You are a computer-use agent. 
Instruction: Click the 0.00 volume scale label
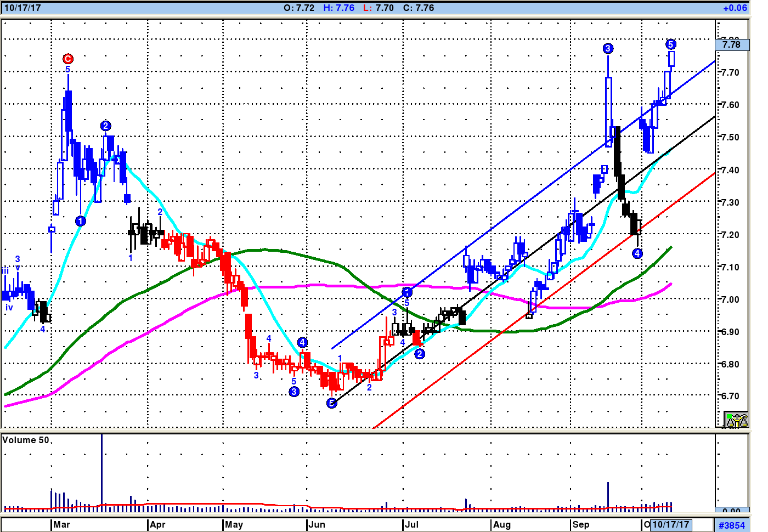731,511
